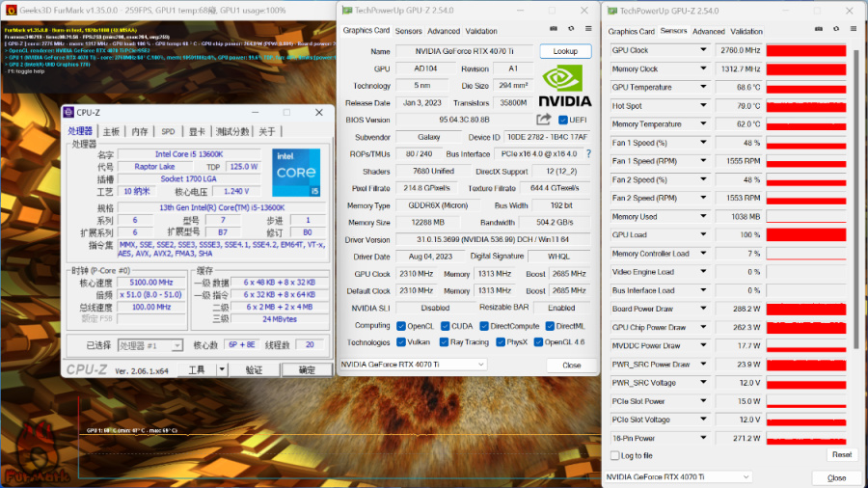Click the Lookup button
Screen dimensions: 868x488
pos(565,51)
